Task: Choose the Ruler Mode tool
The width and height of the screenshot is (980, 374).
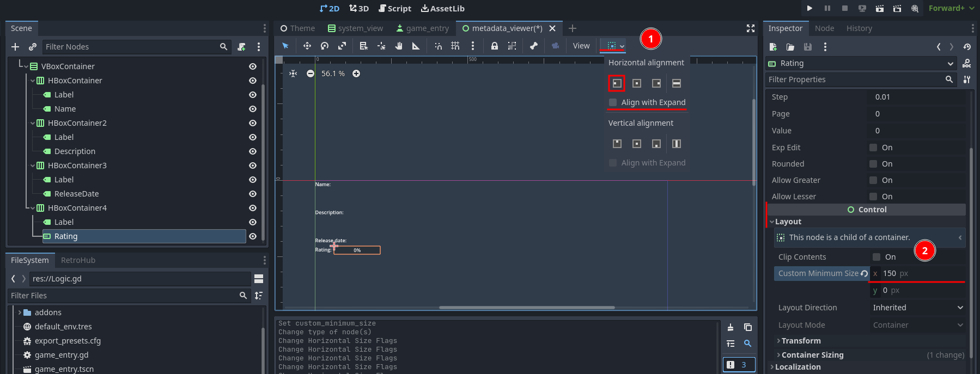Action: (416, 46)
